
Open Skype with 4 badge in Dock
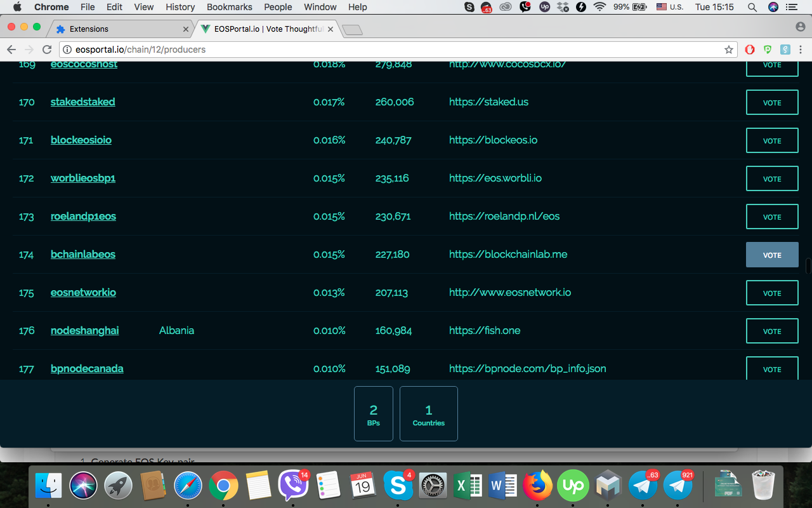point(398,486)
